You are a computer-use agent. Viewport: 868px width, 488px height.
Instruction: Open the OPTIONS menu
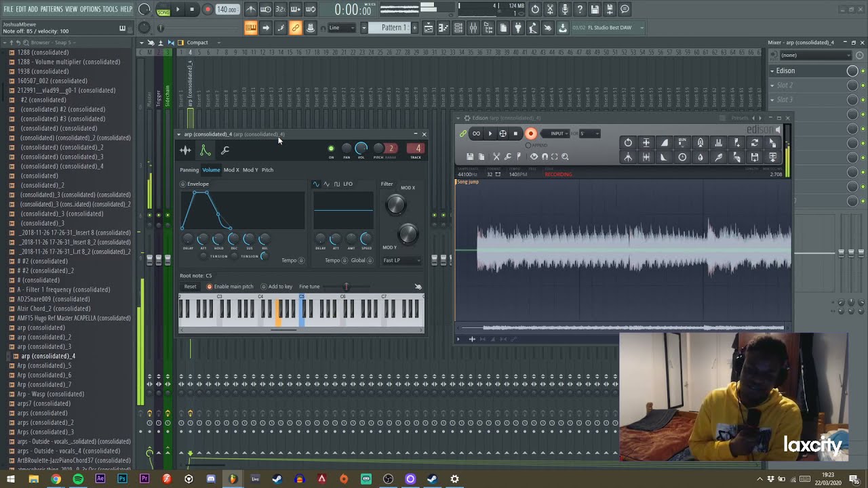coord(90,9)
